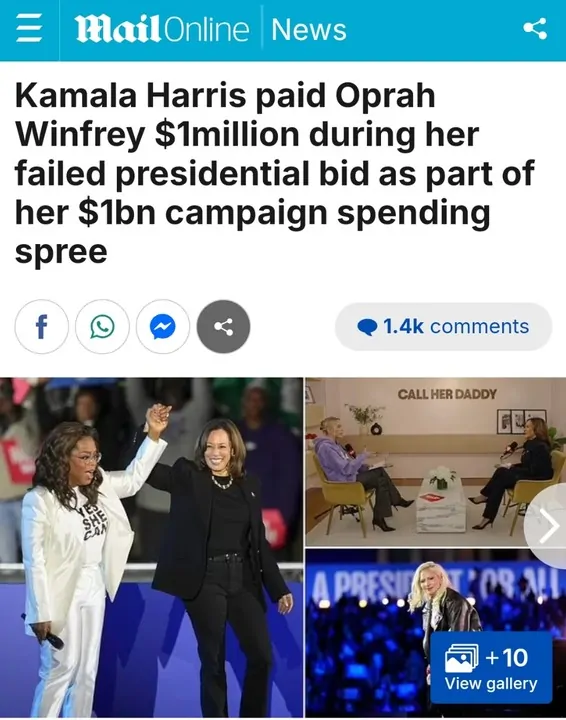Open the Call Her Daddy photo

(x=436, y=462)
